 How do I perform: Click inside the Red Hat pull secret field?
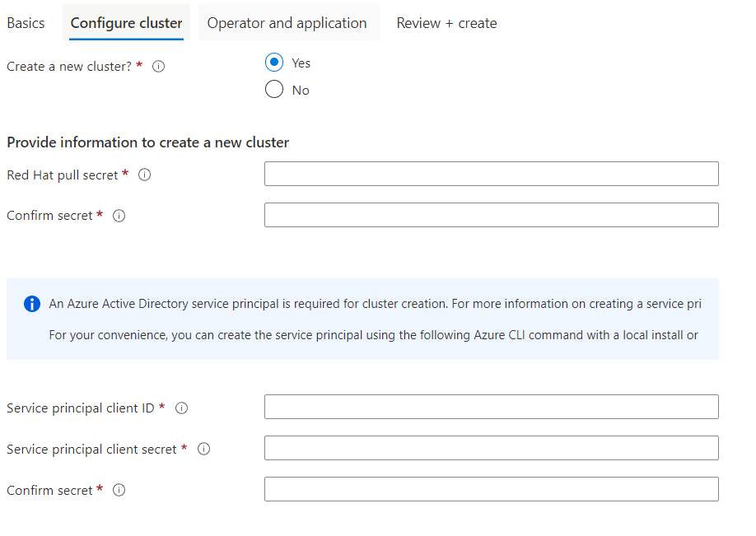(x=491, y=174)
